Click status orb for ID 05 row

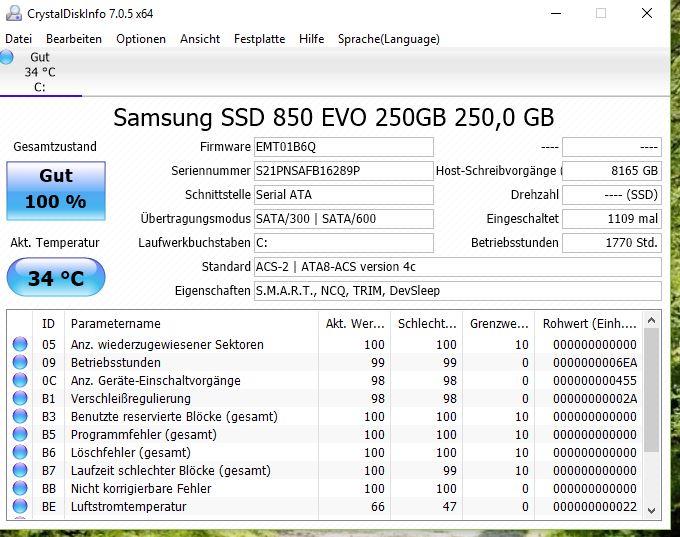click(x=20, y=344)
